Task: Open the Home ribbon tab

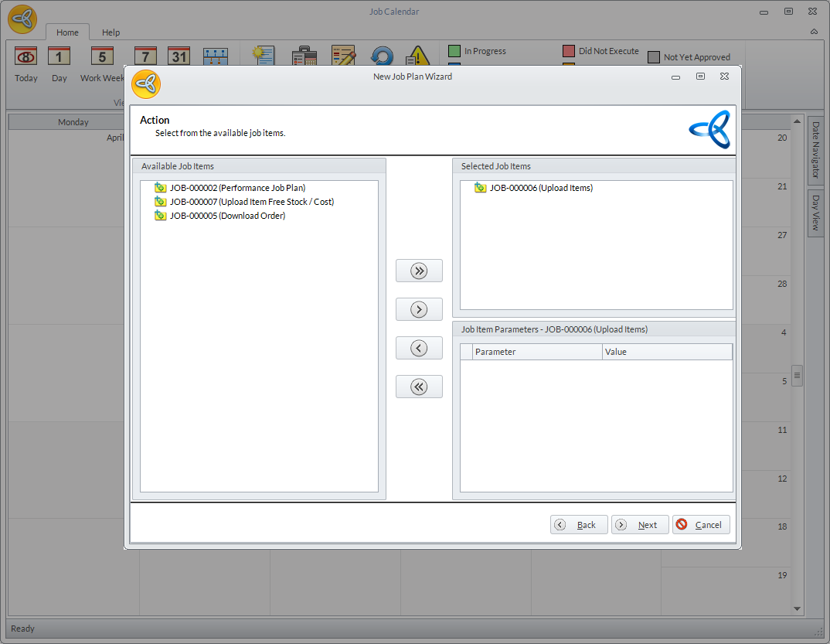Action: [x=67, y=32]
